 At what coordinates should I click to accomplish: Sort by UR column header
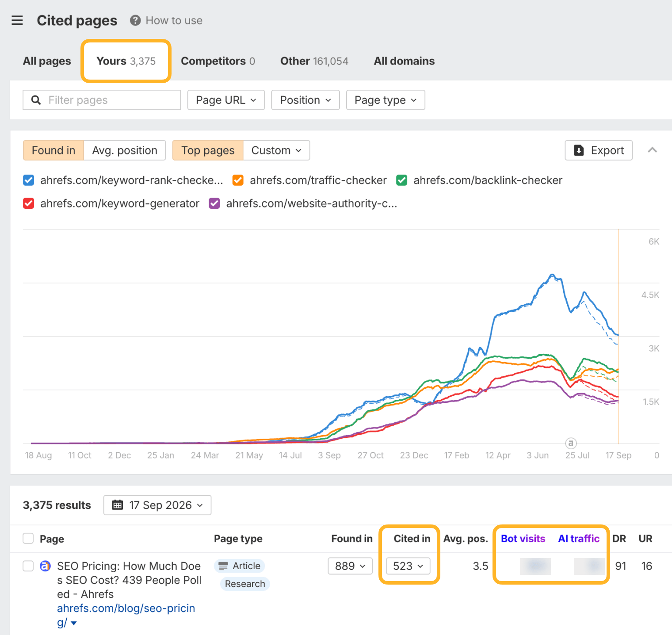point(645,538)
